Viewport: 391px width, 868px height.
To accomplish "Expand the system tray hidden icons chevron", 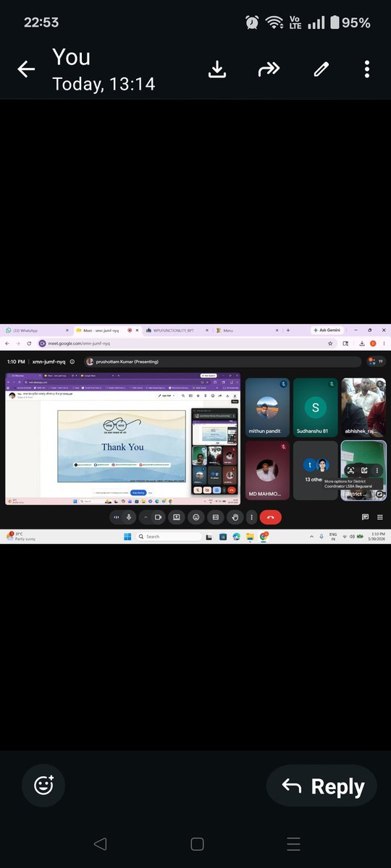I will [311, 536].
